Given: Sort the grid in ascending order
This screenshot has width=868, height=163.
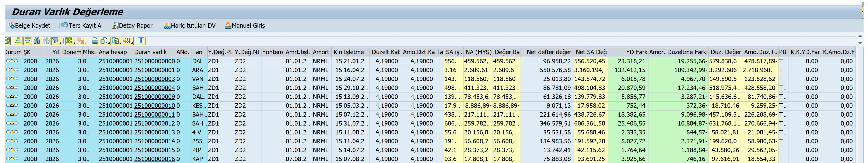Looking at the screenshot, I should click(x=18, y=41).
